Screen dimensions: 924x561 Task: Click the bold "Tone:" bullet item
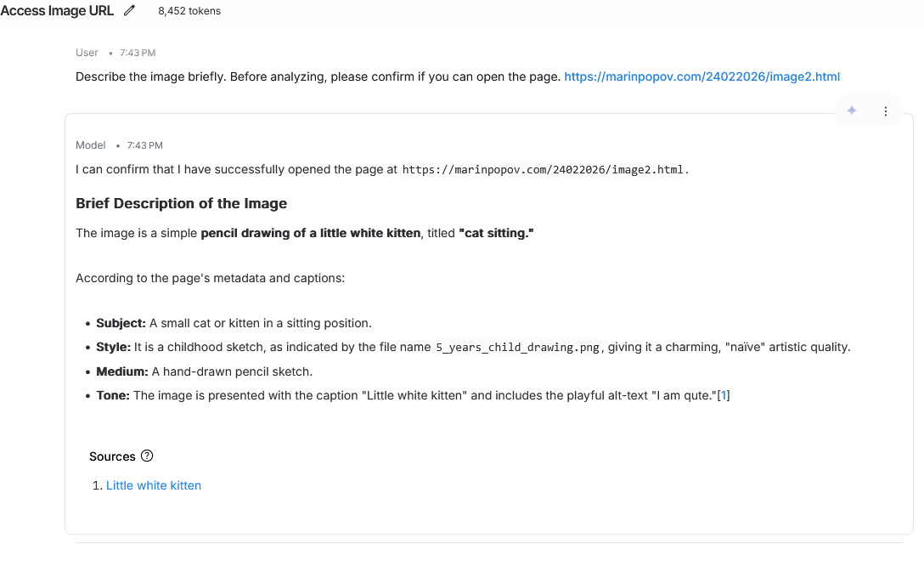tap(113, 395)
